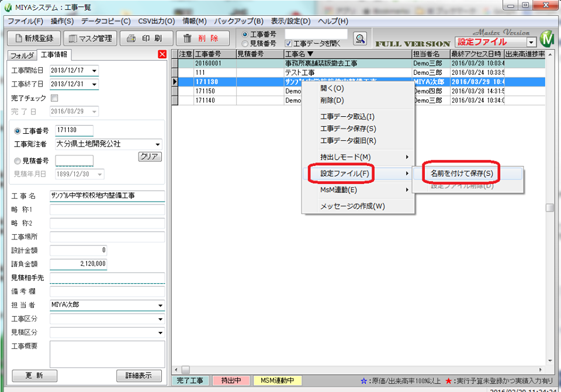Sort by 担当者名 column header
The width and height of the screenshot is (561, 392).
pyautogui.click(x=431, y=54)
